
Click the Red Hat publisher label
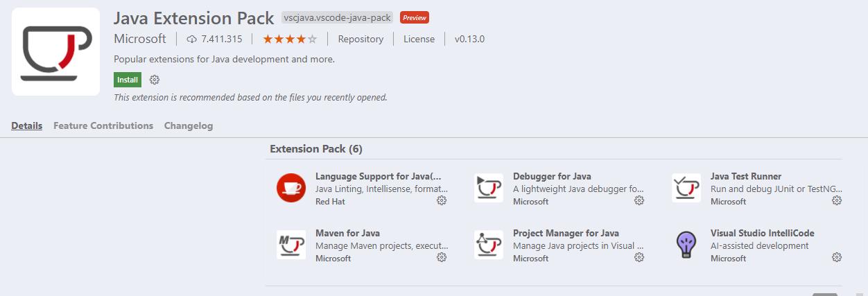330,201
